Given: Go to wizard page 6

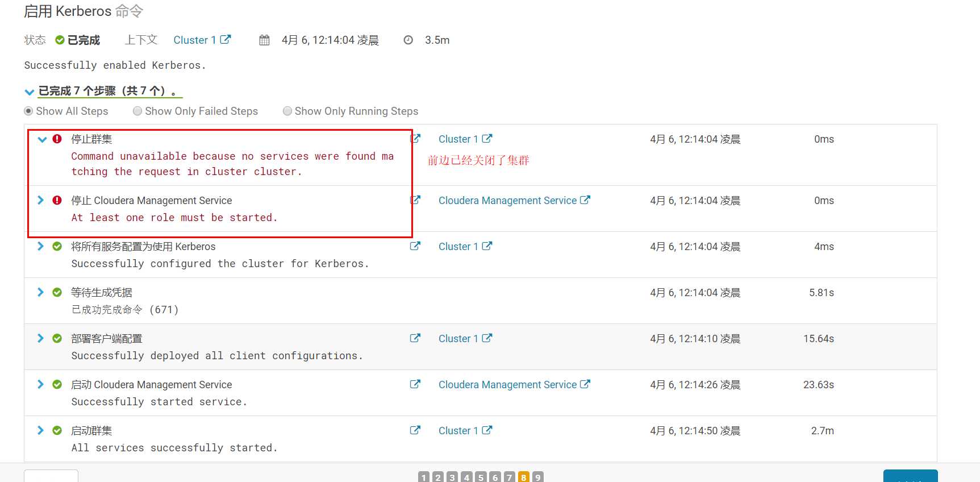Looking at the screenshot, I should coord(495,477).
